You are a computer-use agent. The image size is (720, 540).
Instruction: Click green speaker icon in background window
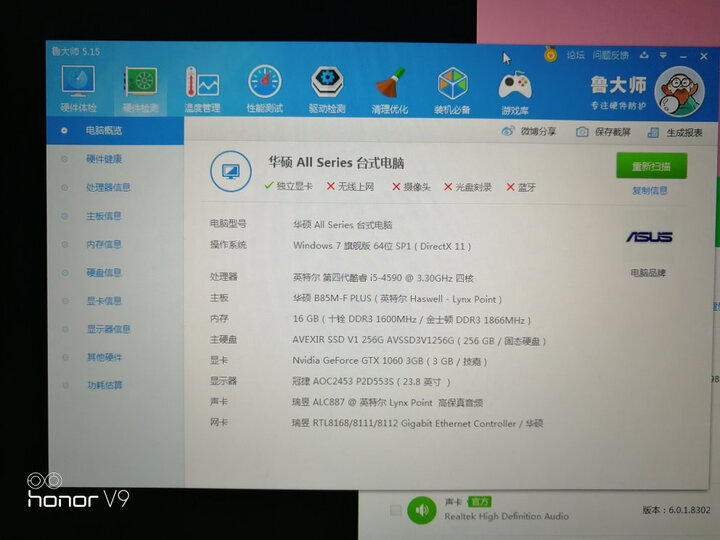(422, 510)
